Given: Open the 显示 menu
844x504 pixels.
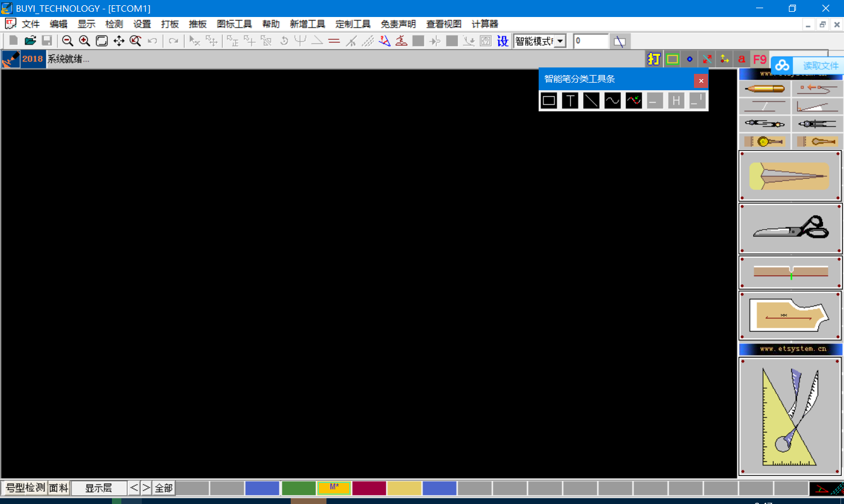Looking at the screenshot, I should coord(86,24).
